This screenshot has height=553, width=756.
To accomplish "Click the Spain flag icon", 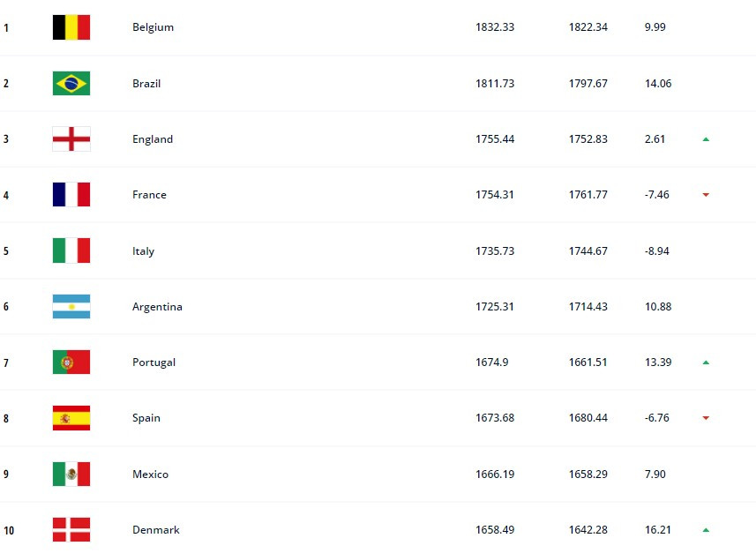I will (x=71, y=418).
